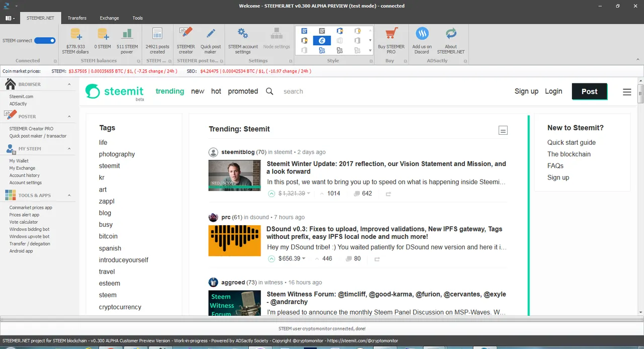Viewport: 644px width, 349px height.
Task: Click the 0 STEEM balance icon
Action: pyautogui.click(x=103, y=35)
